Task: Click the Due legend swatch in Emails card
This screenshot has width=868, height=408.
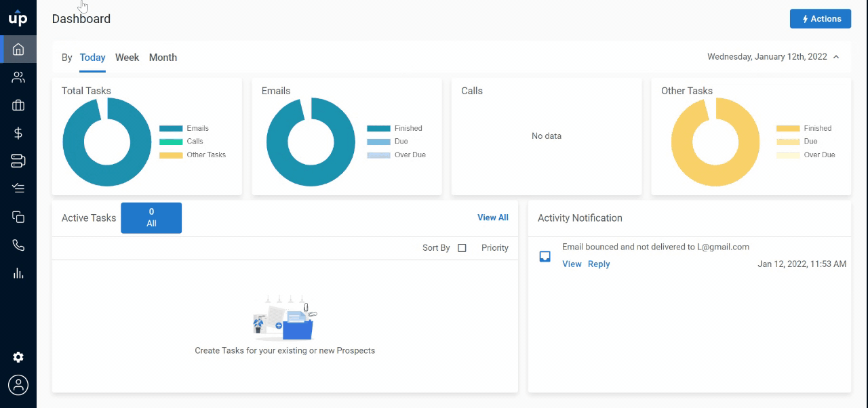Action: coord(378,142)
